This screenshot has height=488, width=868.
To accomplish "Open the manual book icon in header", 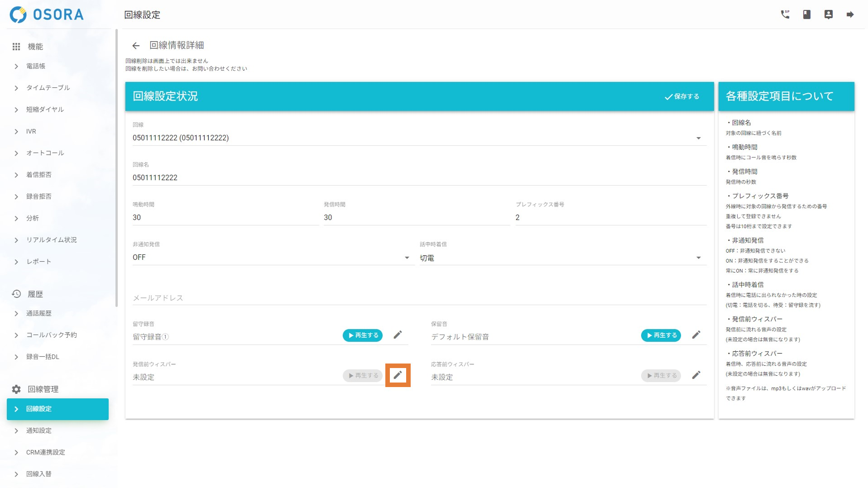I will pyautogui.click(x=806, y=14).
